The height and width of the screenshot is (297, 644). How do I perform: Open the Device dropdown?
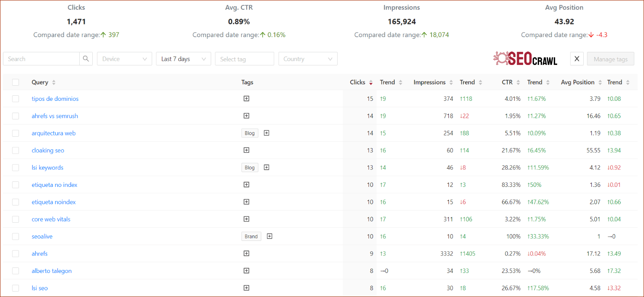[124, 59]
